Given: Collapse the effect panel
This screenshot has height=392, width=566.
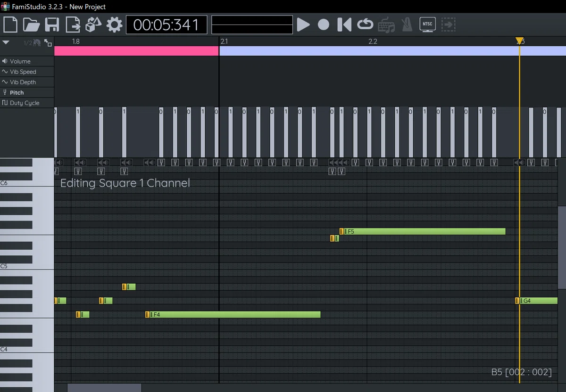Looking at the screenshot, I should click(x=6, y=42).
